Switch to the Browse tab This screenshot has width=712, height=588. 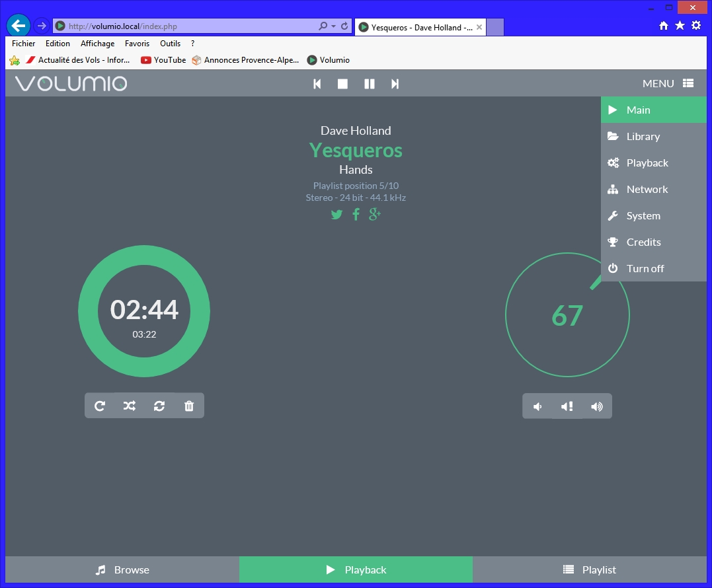(122, 570)
